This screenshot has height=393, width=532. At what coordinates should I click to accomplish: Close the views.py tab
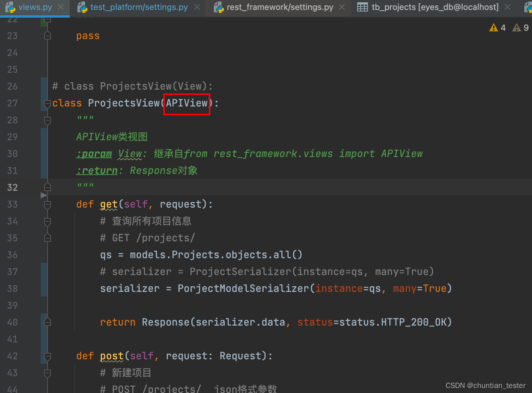pos(60,7)
